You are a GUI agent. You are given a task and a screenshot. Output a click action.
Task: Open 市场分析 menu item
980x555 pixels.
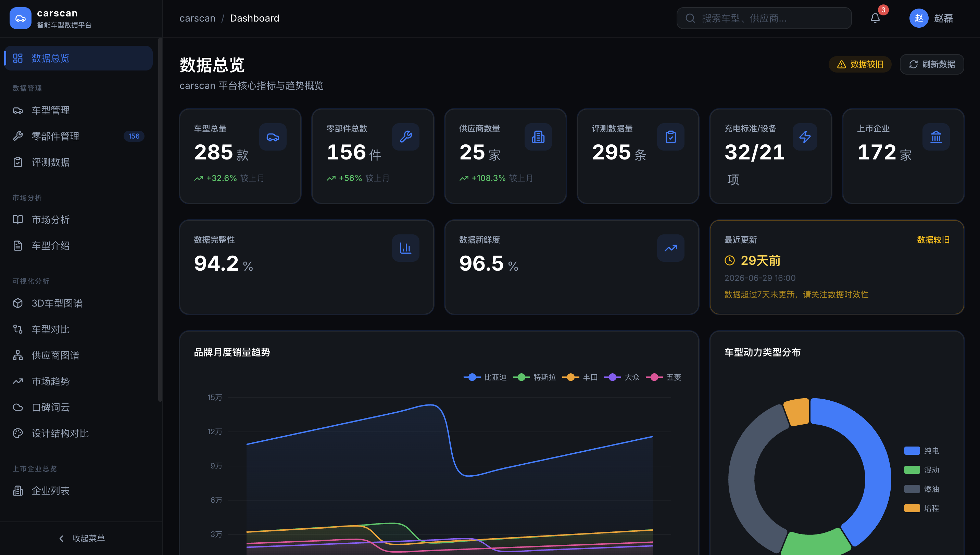tap(78, 220)
